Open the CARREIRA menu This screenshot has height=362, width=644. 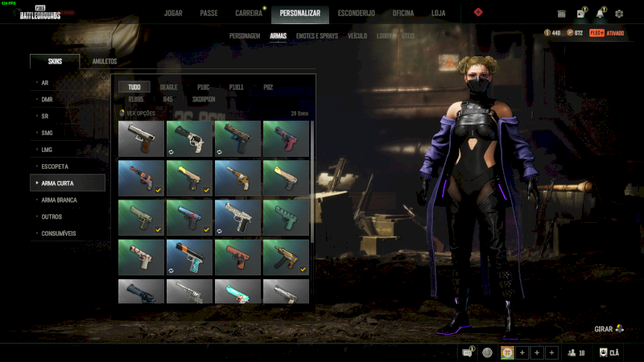tap(249, 13)
